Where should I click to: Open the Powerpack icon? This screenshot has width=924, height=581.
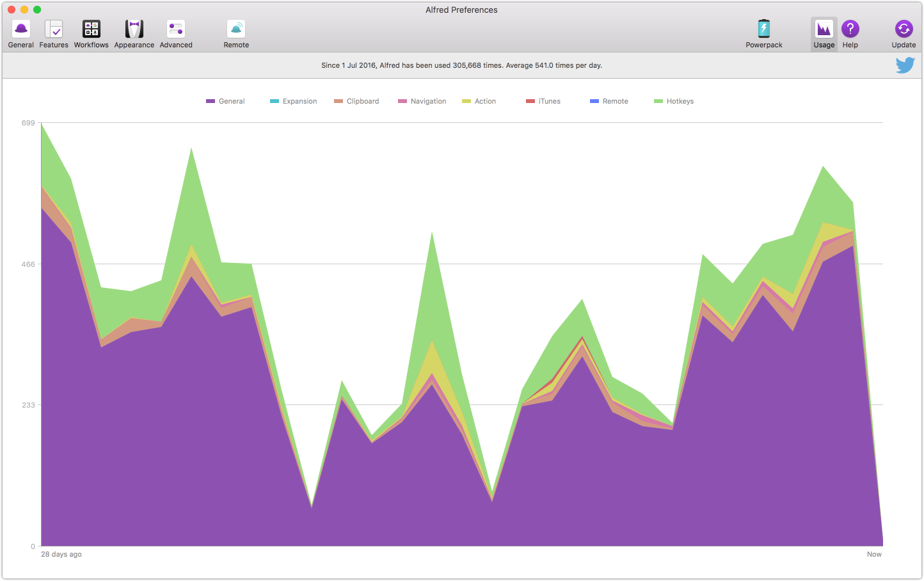tap(764, 29)
